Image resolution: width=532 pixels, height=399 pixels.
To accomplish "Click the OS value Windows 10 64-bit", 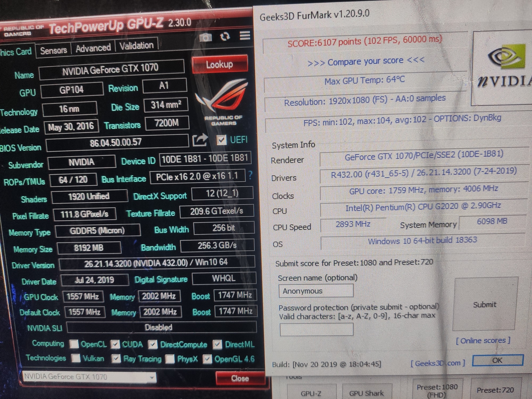I will tap(423, 241).
